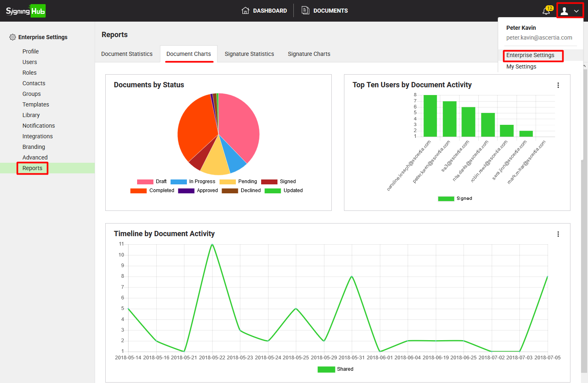Click the In Progress blue color swatch
The height and width of the screenshot is (383, 588).
[x=179, y=182]
